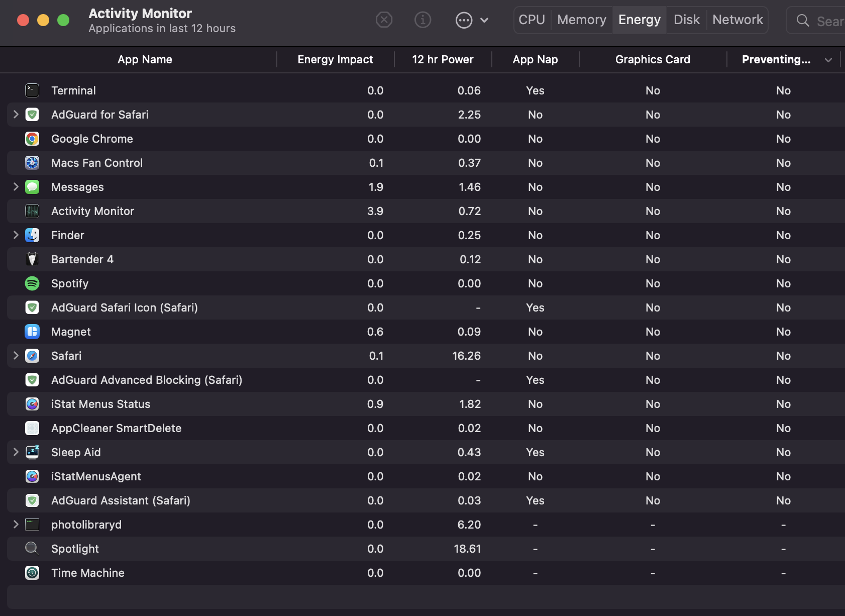The image size is (845, 616).
Task: Click the yellow minimize window button
Action: click(43, 20)
